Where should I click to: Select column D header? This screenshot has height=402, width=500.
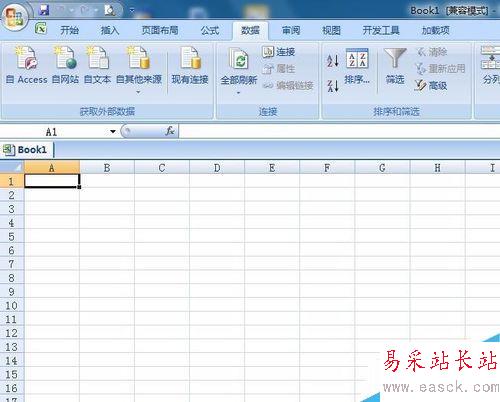(x=217, y=167)
